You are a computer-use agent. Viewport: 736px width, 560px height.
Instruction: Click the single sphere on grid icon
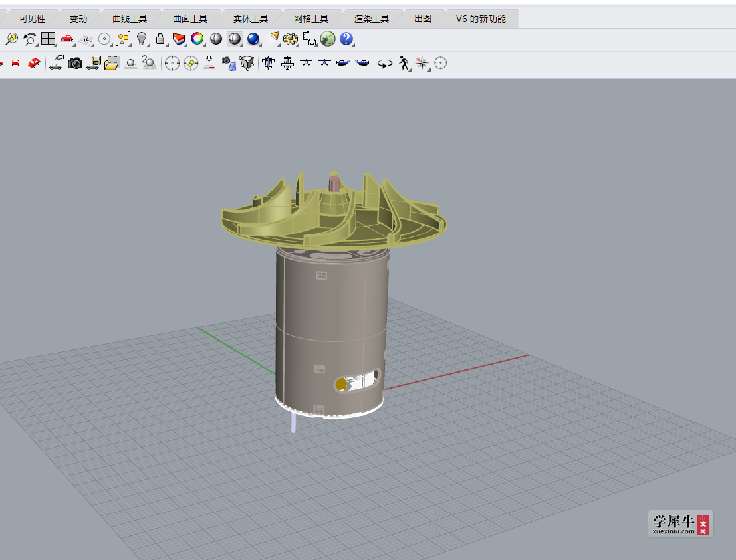point(131,64)
